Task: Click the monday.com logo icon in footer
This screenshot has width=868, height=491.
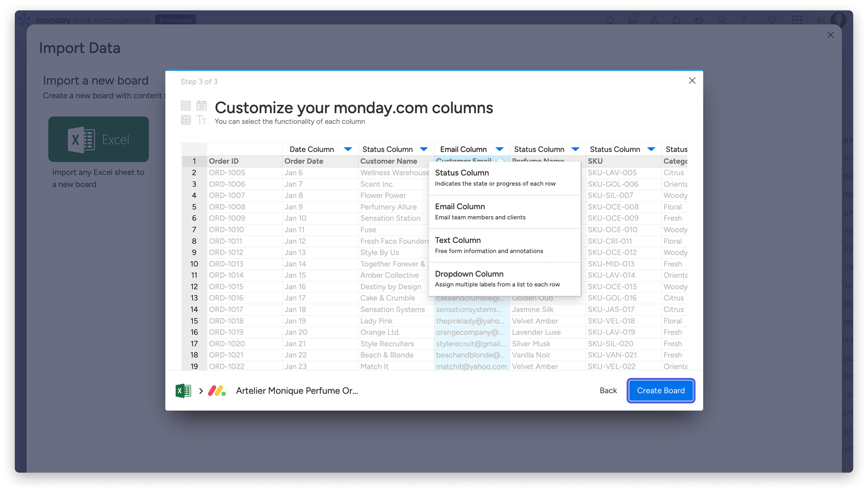Action: coord(217,390)
